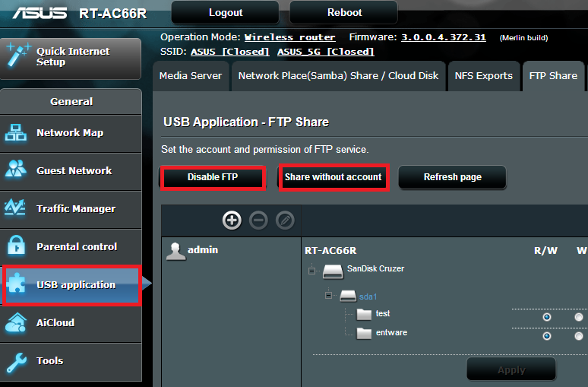Select R/W permission for test folder
Screen dimensions: 588x387
[x=547, y=317]
